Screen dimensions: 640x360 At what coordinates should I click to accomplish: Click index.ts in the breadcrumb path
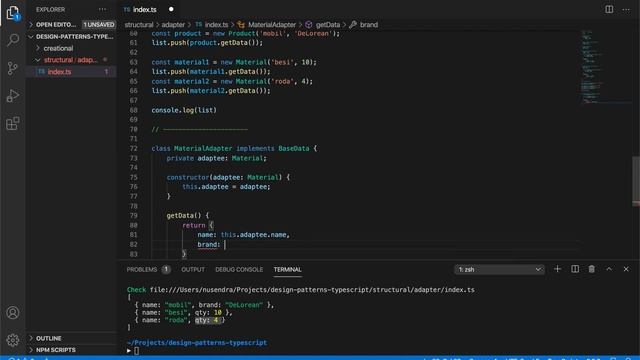coord(216,25)
